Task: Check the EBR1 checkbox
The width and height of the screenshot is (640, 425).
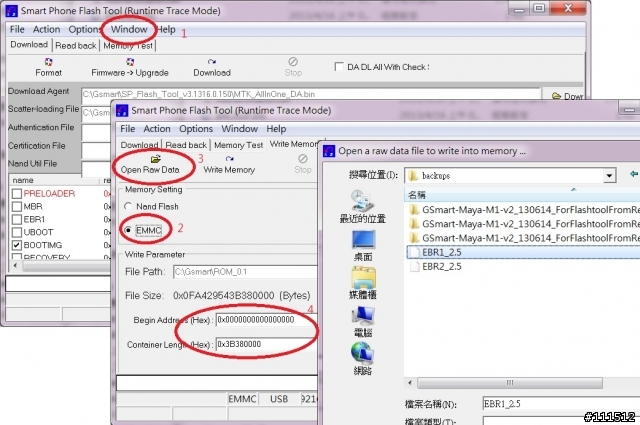Action: [x=17, y=220]
